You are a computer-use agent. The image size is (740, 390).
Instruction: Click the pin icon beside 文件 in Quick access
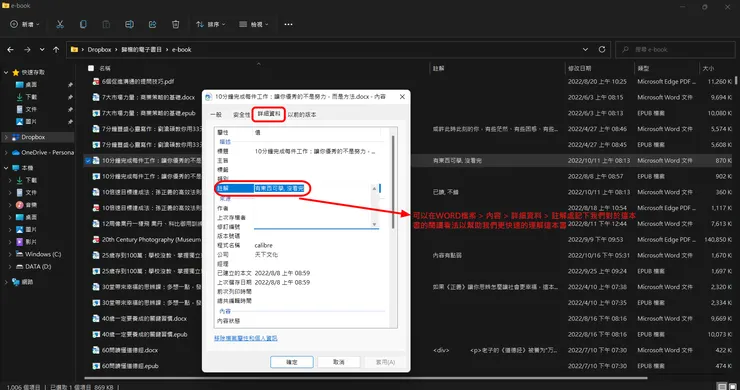(x=70, y=110)
